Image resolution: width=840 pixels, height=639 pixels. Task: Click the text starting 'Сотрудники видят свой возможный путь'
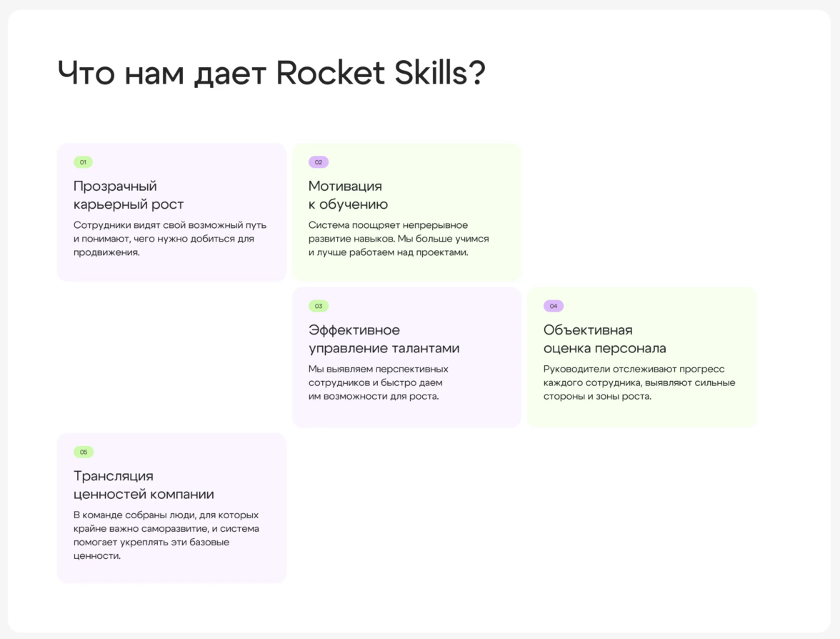coord(170,239)
